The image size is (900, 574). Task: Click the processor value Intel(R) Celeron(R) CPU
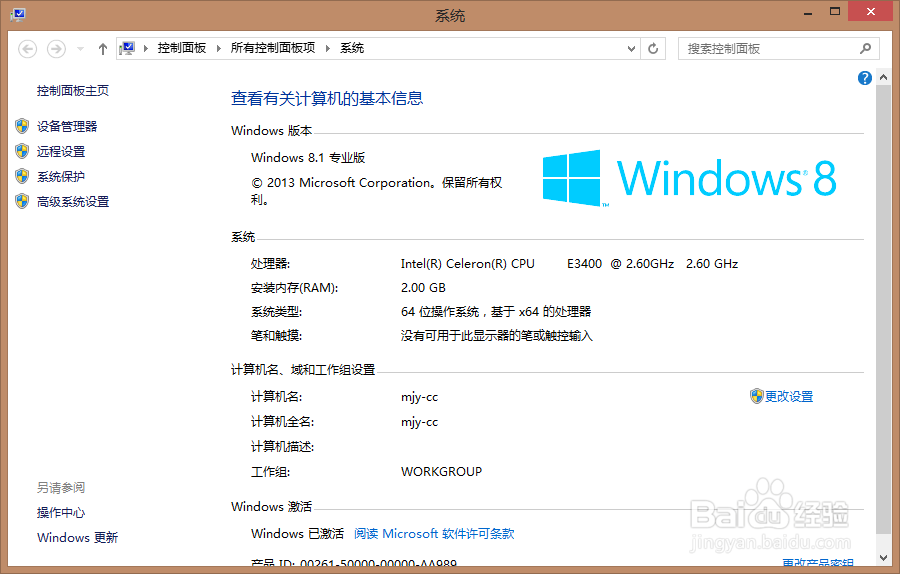pos(468,264)
